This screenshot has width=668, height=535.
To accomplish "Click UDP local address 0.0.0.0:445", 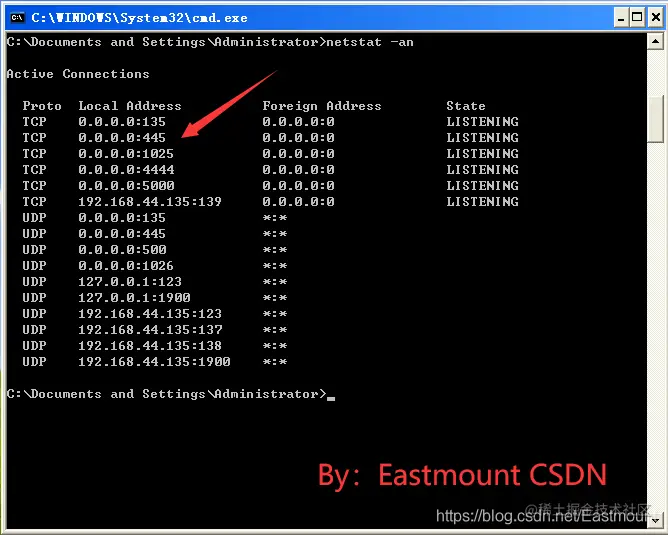I will click(122, 234).
